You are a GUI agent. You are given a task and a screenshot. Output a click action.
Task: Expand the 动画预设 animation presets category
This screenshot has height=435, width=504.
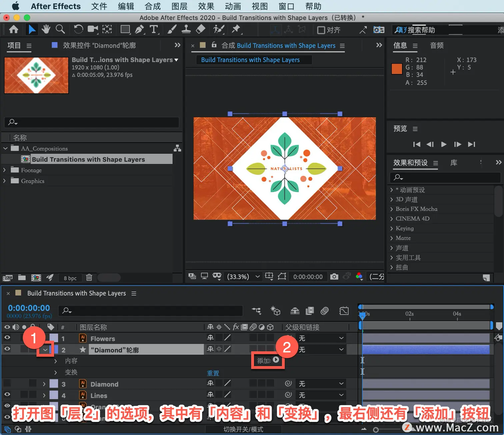[x=392, y=190]
